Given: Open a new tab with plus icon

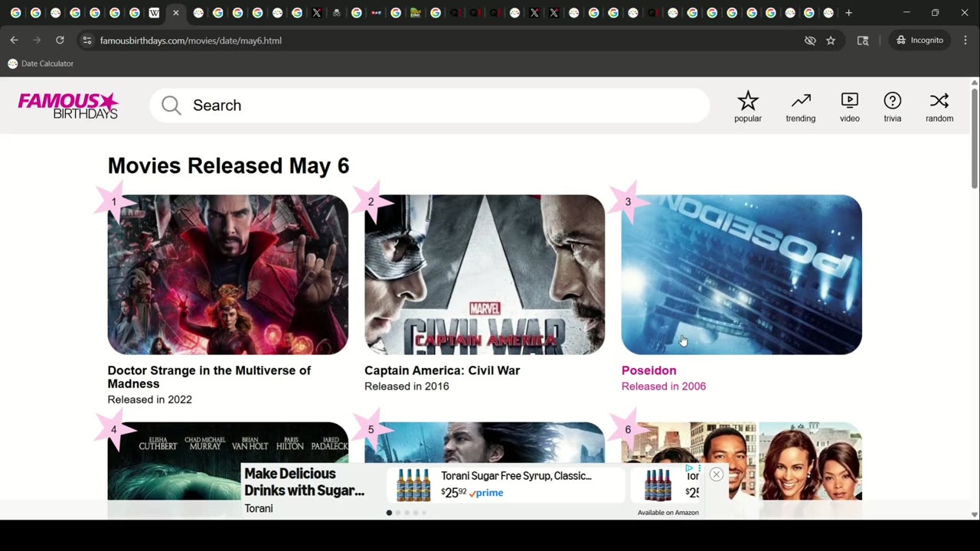Looking at the screenshot, I should [x=848, y=13].
